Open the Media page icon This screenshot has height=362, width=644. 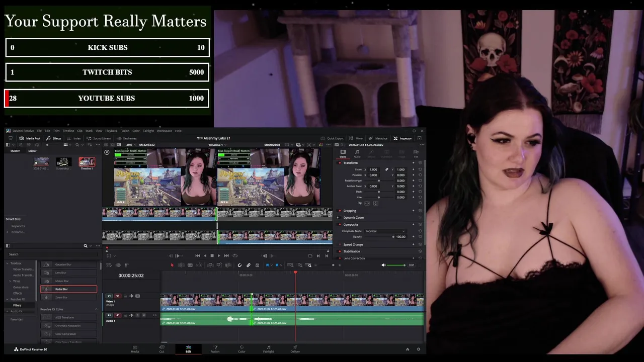coord(135,349)
